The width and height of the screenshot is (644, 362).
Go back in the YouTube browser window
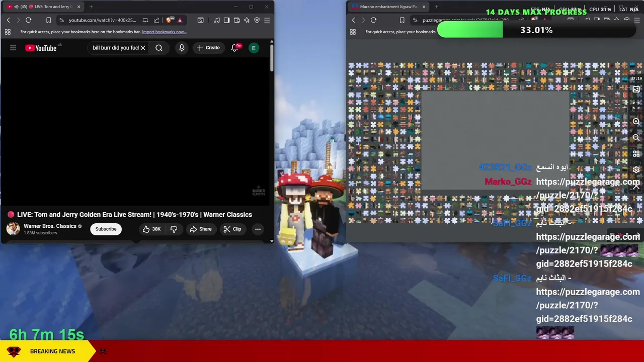point(8,20)
